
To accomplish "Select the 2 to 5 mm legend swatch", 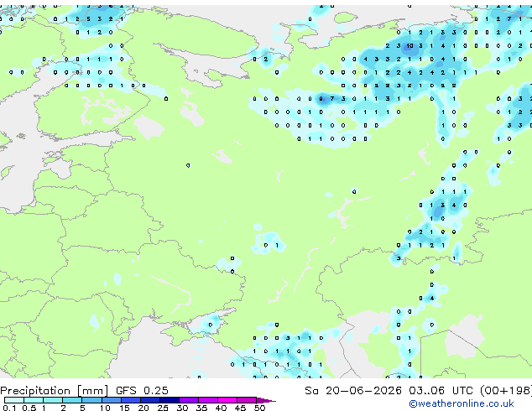I will [72, 400].
